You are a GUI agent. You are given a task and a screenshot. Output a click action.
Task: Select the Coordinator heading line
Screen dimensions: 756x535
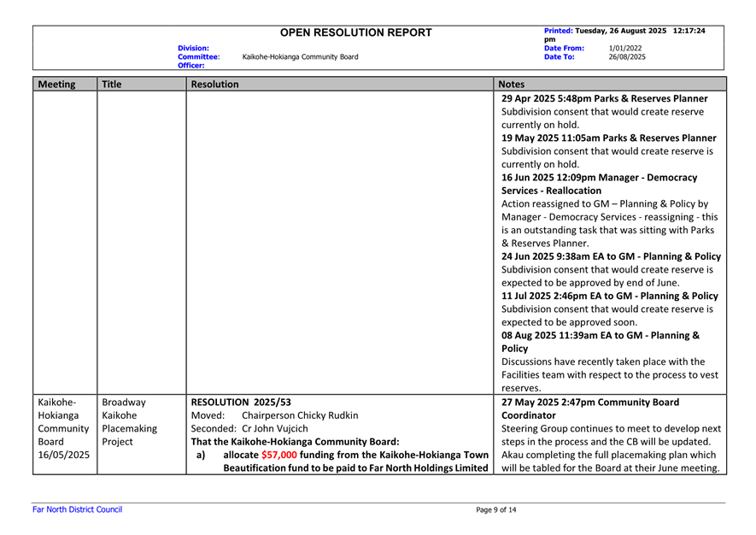529,415
